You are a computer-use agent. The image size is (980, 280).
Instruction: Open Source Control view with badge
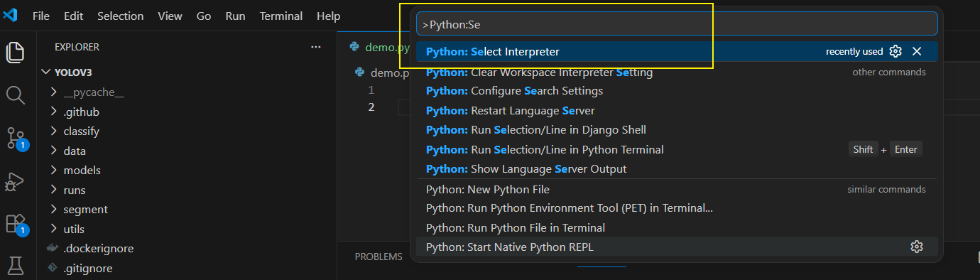coord(16,138)
